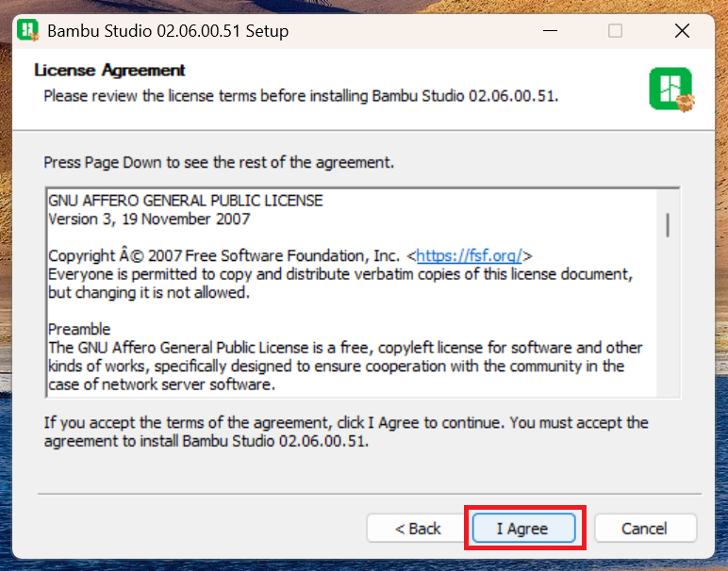Minimize the setup window
The width and height of the screenshot is (728, 571).
(x=548, y=31)
